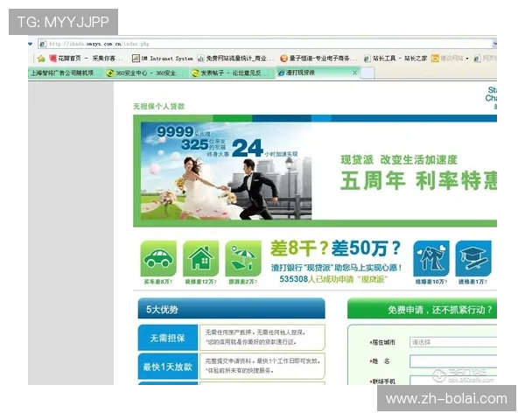The width and height of the screenshot is (525, 420).
Task: Click the 装修差12万? caption
Action: (200, 282)
